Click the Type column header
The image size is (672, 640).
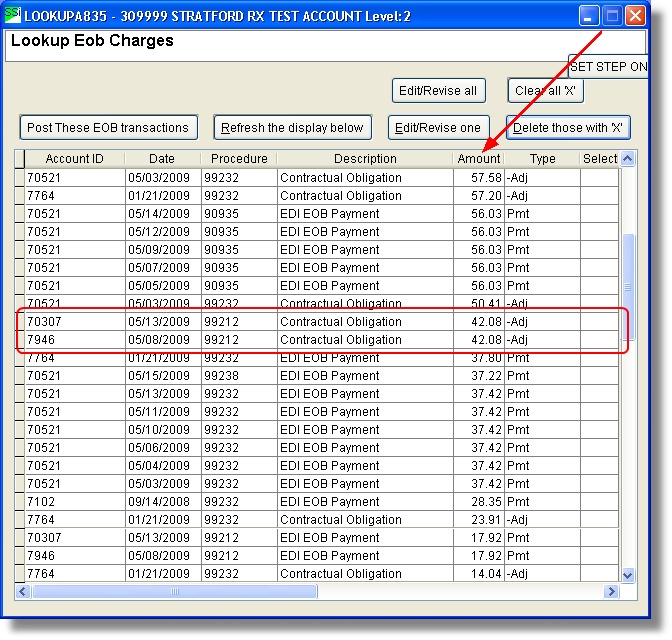(x=543, y=159)
